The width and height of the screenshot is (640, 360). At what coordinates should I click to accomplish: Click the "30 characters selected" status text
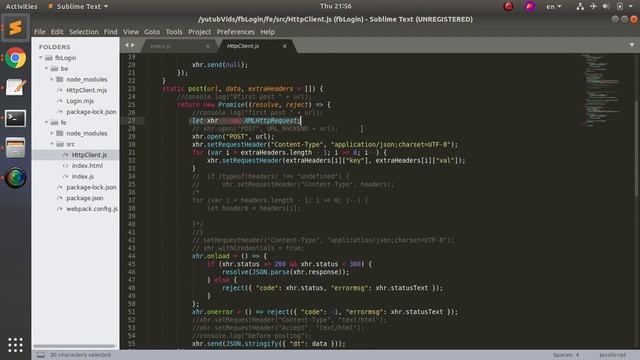tap(80, 355)
